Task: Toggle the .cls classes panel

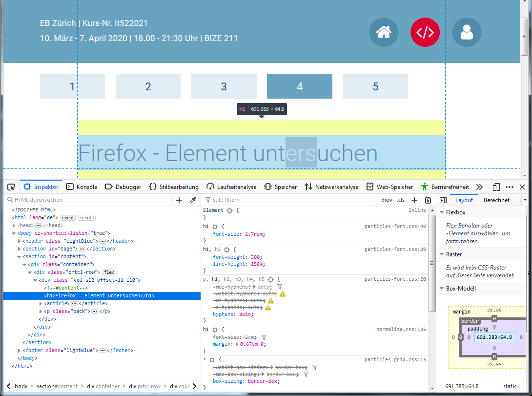Action: coord(401,200)
